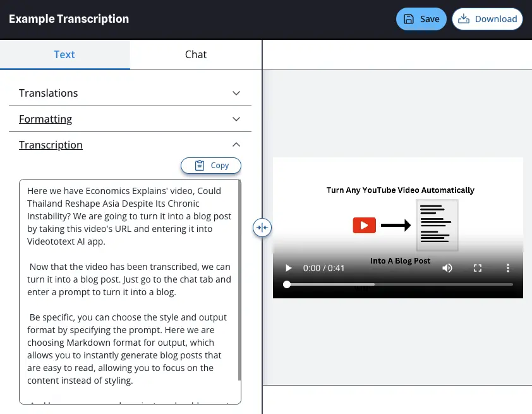Click the Translations section heading
532x414 pixels.
pyautogui.click(x=49, y=94)
